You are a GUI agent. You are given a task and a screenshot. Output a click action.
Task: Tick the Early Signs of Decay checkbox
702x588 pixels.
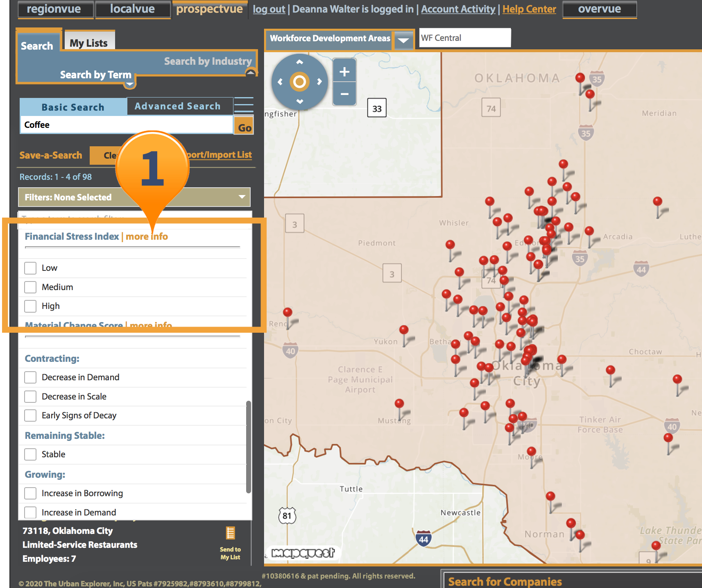(30, 415)
